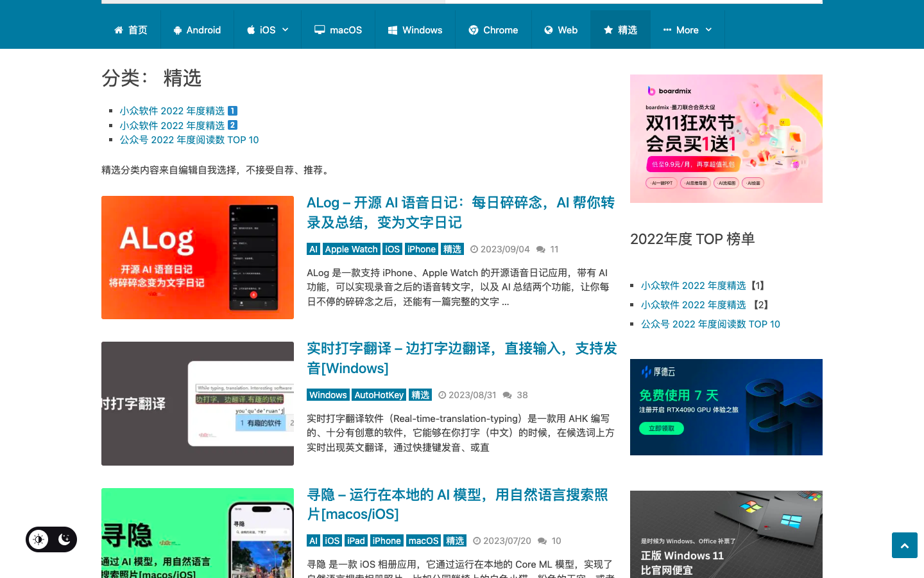Screen dimensions: 924x578
Task: Switch to light mode sun toggle
Action: click(x=38, y=539)
